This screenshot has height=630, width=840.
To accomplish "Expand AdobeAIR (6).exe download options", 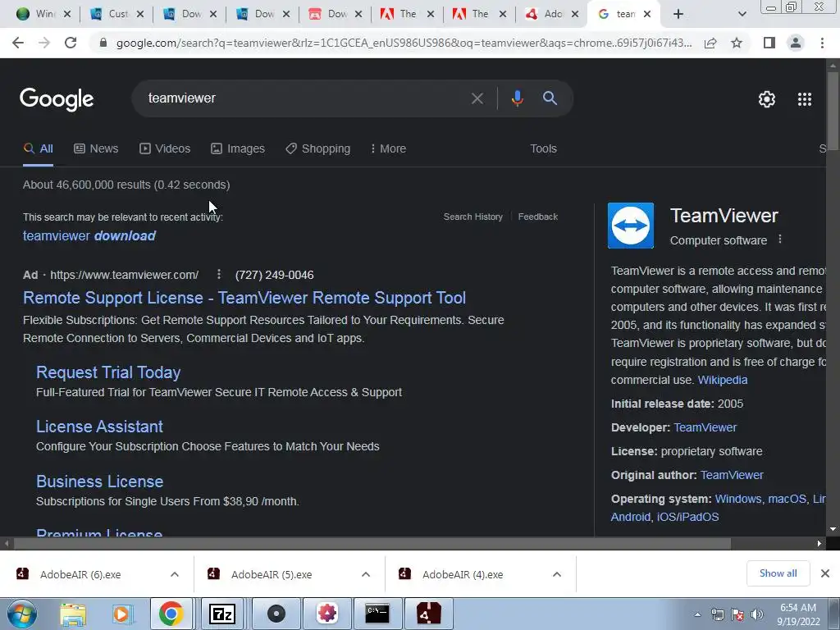I will click(x=175, y=574).
